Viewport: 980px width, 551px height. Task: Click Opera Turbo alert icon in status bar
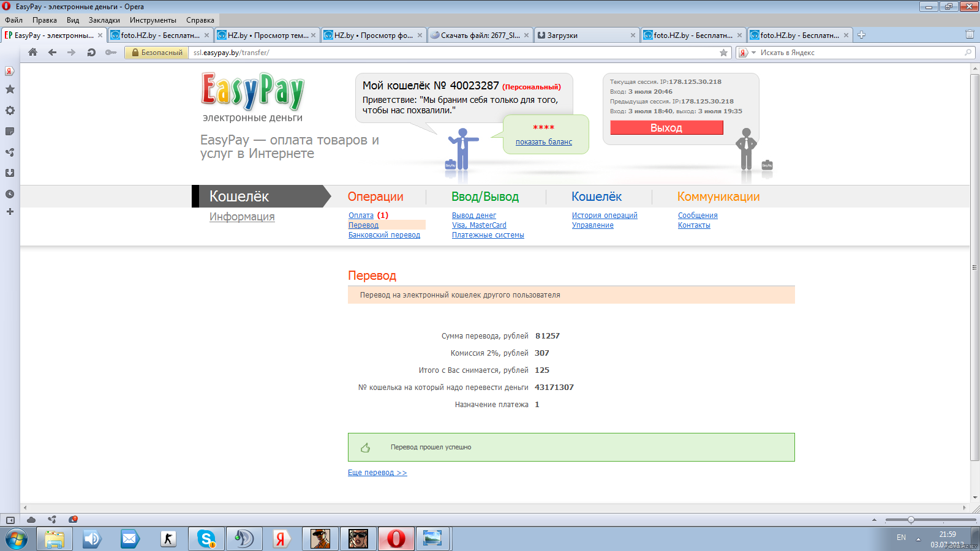(73, 520)
